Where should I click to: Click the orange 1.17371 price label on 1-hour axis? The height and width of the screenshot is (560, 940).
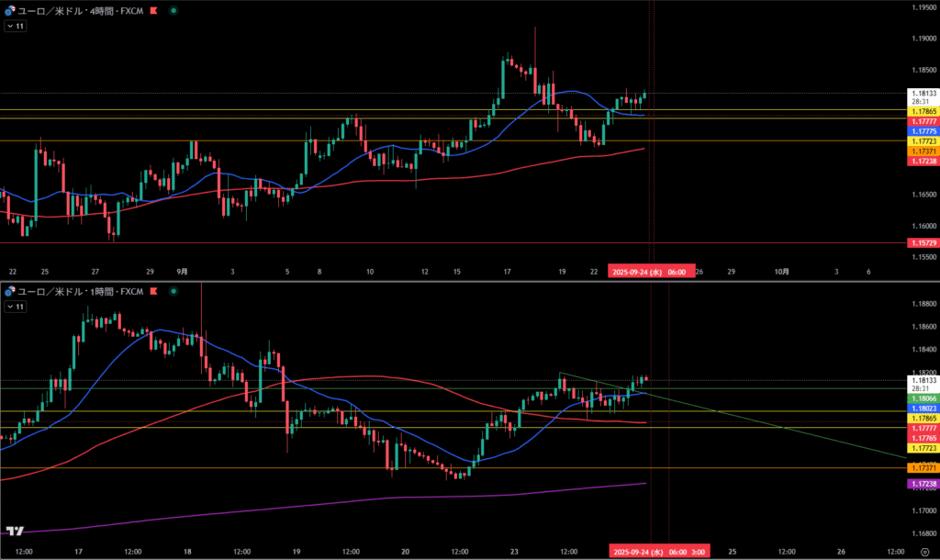point(923,468)
